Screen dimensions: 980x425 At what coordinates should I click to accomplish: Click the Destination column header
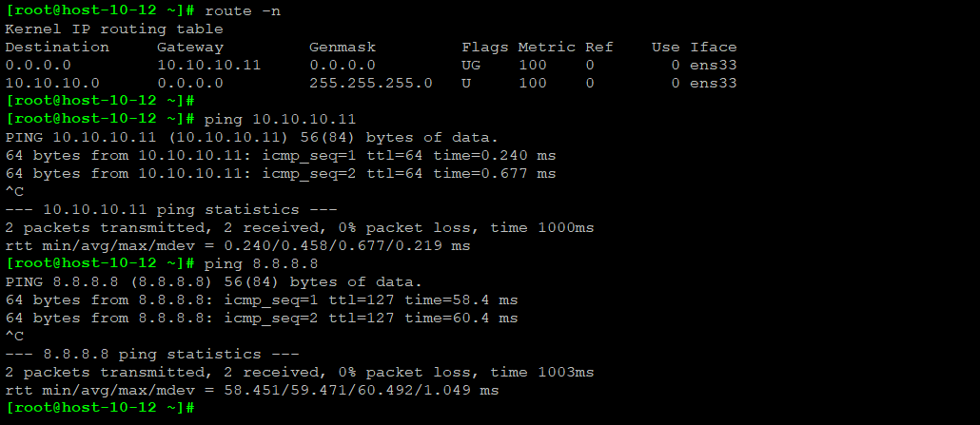[57, 47]
